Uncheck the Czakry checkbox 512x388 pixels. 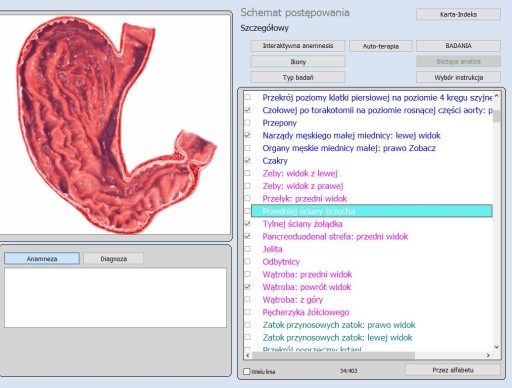point(248,161)
